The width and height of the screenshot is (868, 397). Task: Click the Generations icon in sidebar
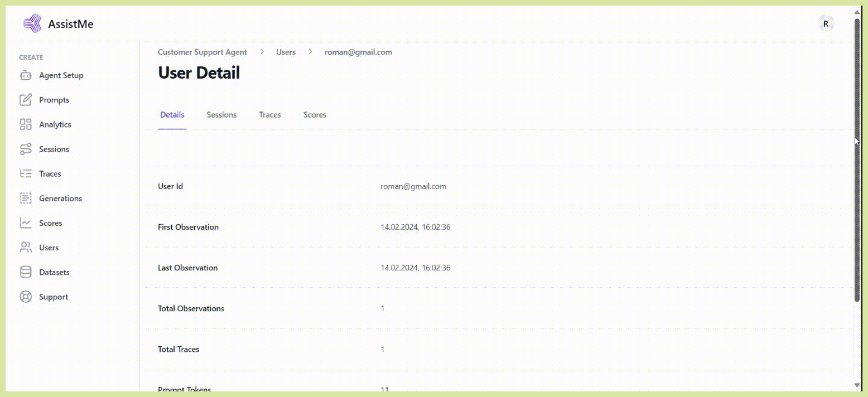tap(26, 198)
